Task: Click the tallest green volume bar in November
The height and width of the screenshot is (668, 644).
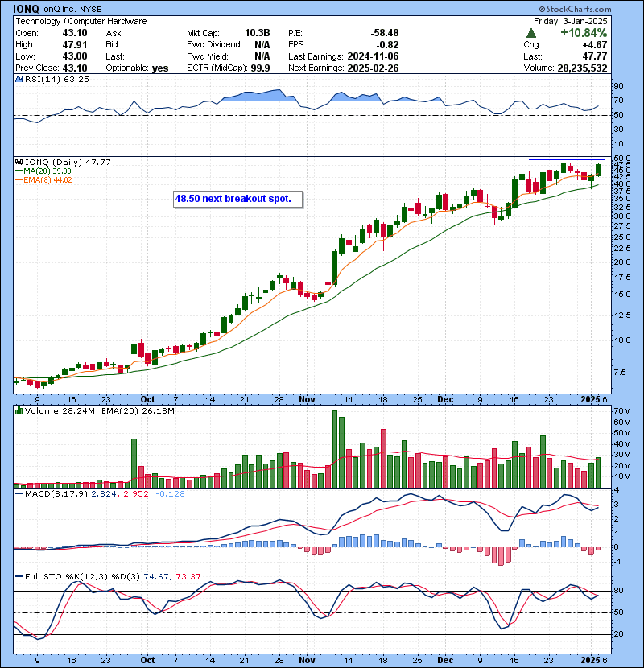Action: click(335, 449)
